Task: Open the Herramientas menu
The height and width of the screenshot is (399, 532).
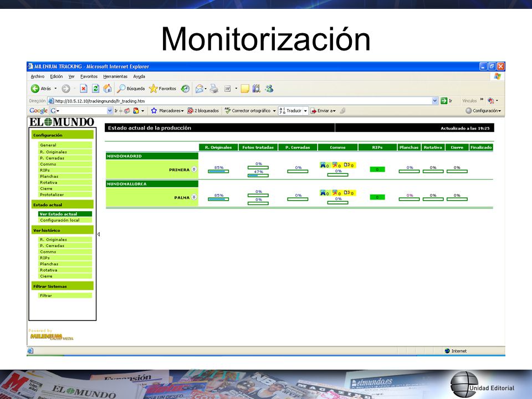Action: point(115,76)
